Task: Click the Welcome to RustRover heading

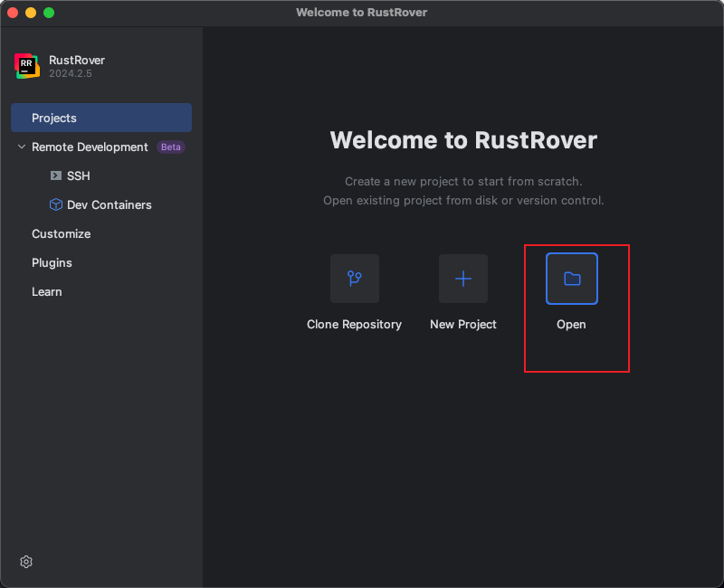Action: point(463,140)
